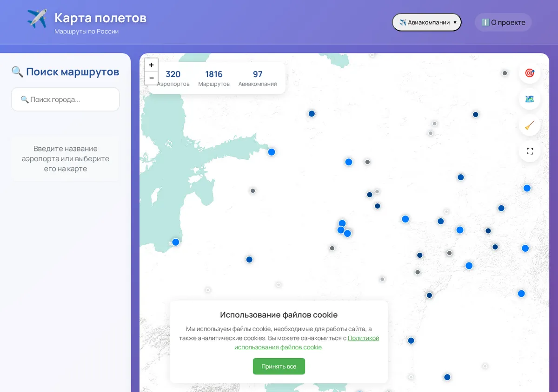Focus the Поиск города search field

tap(66, 99)
